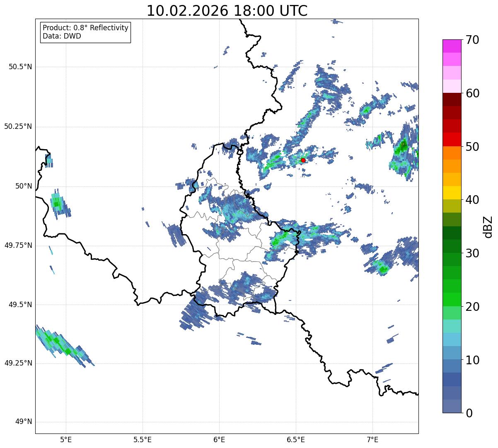Screen dimensions: 498x448
Task: Click the 6°E longitude label
Action: [219, 439]
